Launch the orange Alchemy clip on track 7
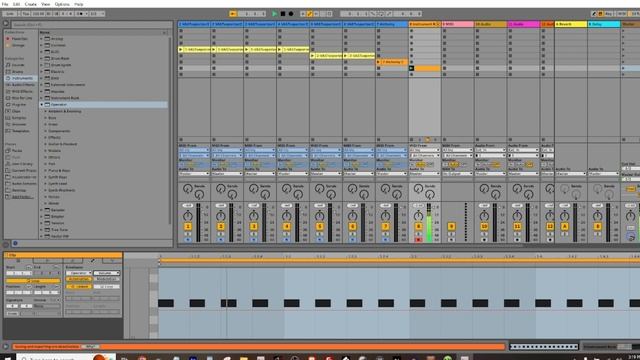The image size is (640, 360). 378,62
